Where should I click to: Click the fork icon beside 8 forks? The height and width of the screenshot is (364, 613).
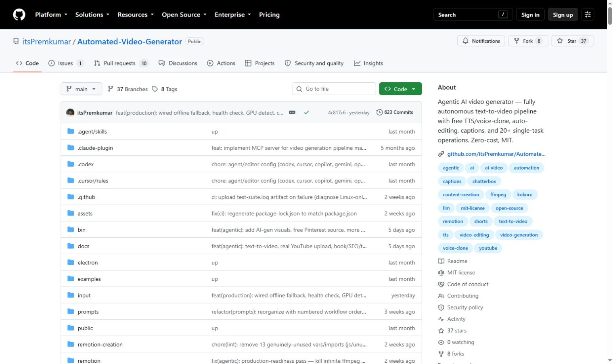(441, 354)
